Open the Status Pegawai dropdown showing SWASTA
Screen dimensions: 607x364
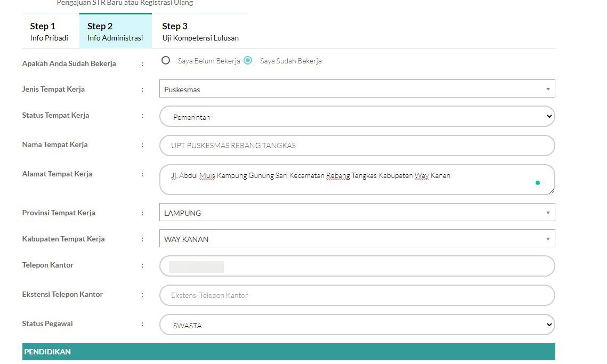(357, 324)
